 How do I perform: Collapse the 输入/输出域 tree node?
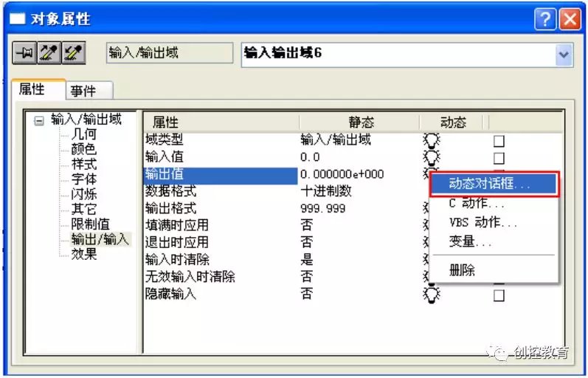click(x=39, y=120)
